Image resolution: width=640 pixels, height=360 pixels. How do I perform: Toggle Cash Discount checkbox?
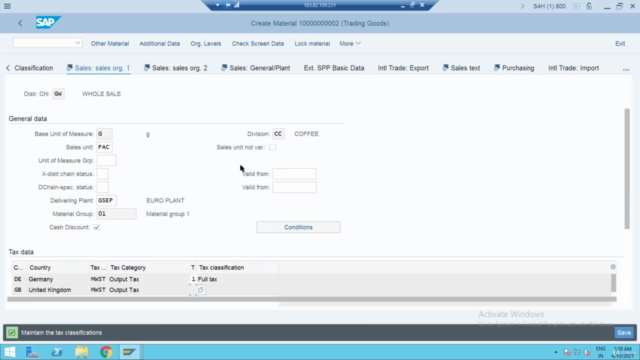[97, 227]
